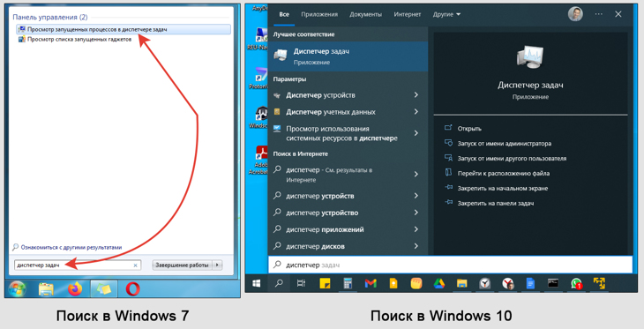Switch to the Документы tab
Image resolution: width=644 pixels, height=329 pixels.
(x=365, y=14)
